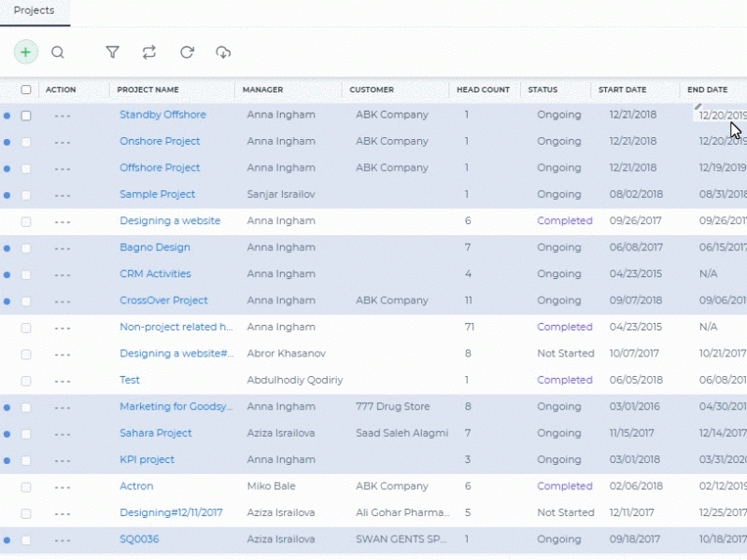Screen dimensions: 747x560
Task: Open action menu for Sample Project
Action: coord(63,195)
